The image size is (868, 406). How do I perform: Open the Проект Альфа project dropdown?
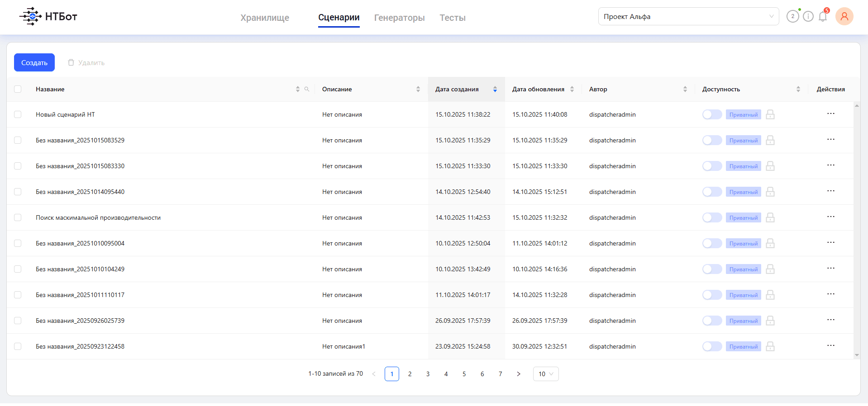click(688, 16)
